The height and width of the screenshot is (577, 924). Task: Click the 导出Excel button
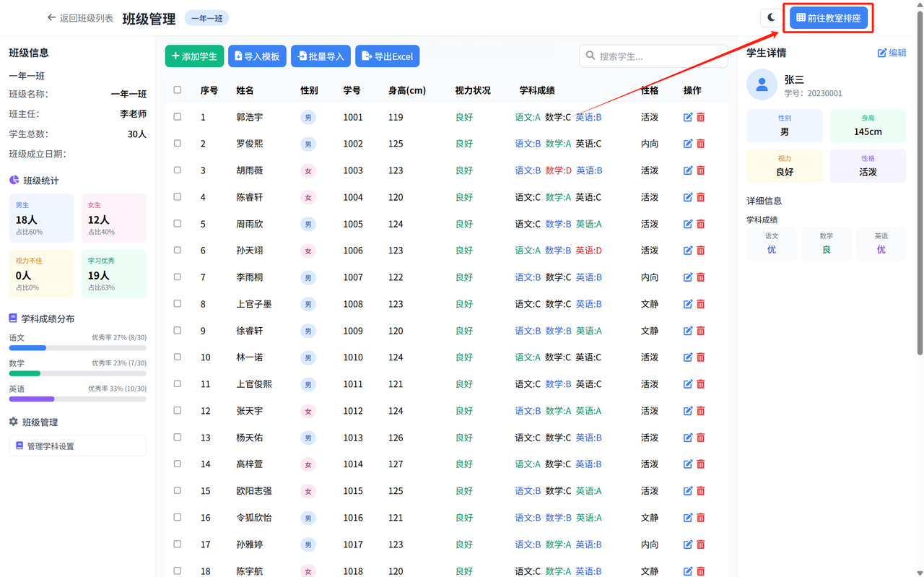pyautogui.click(x=387, y=56)
